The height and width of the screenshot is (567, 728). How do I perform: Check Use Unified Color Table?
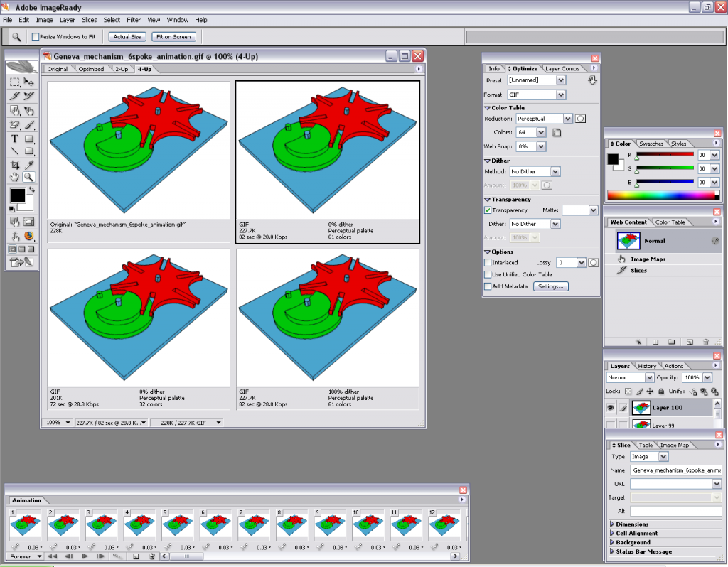click(488, 274)
